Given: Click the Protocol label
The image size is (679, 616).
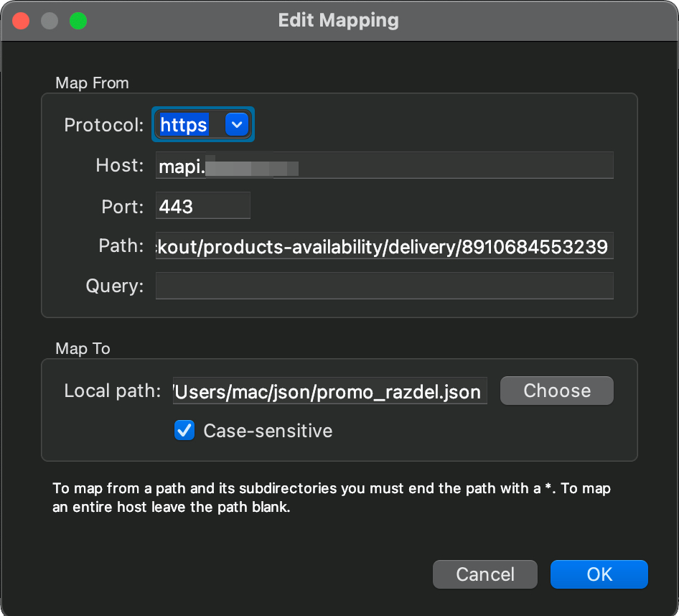Looking at the screenshot, I should pyautogui.click(x=104, y=125).
